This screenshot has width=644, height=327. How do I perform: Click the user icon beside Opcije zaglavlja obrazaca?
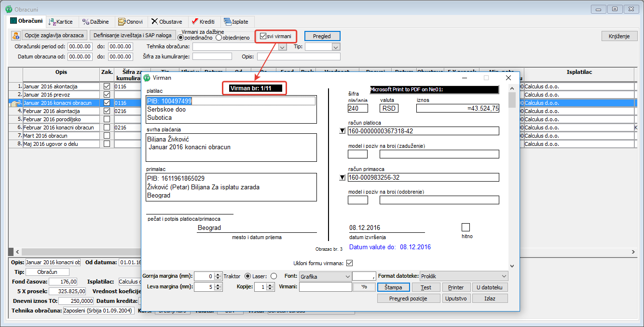16,36
